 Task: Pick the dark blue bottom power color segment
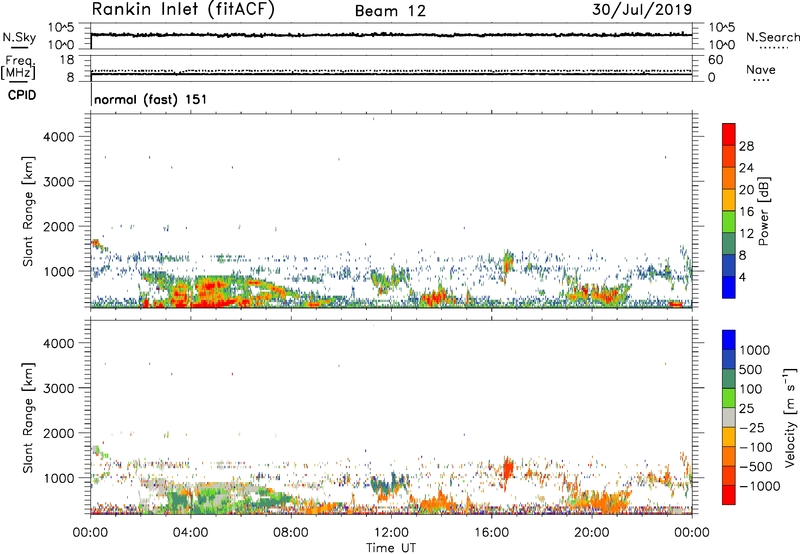click(729, 287)
